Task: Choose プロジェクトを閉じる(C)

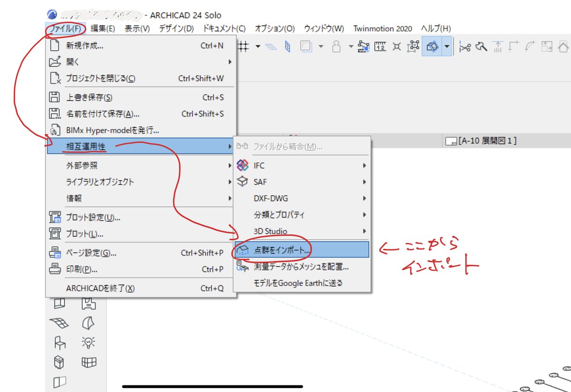Action: click(x=141, y=78)
